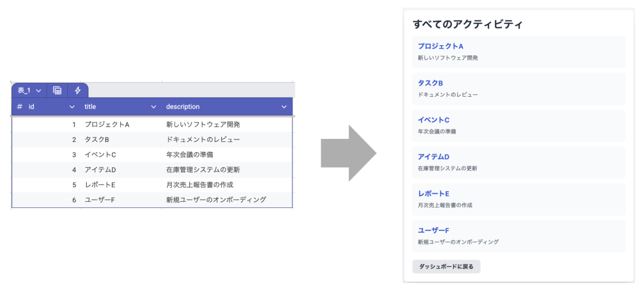Screen dimensions: 644x291
Task: Click the # number type icon in id header
Action: click(x=19, y=107)
